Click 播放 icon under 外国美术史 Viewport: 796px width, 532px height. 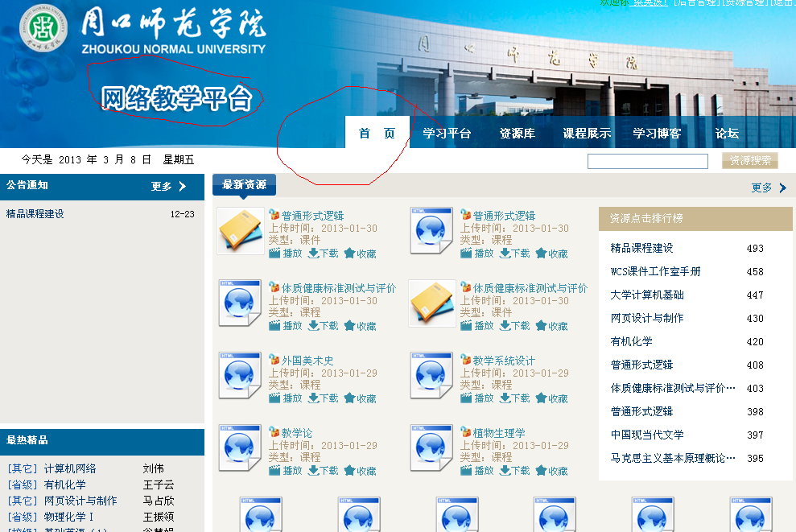[274, 398]
